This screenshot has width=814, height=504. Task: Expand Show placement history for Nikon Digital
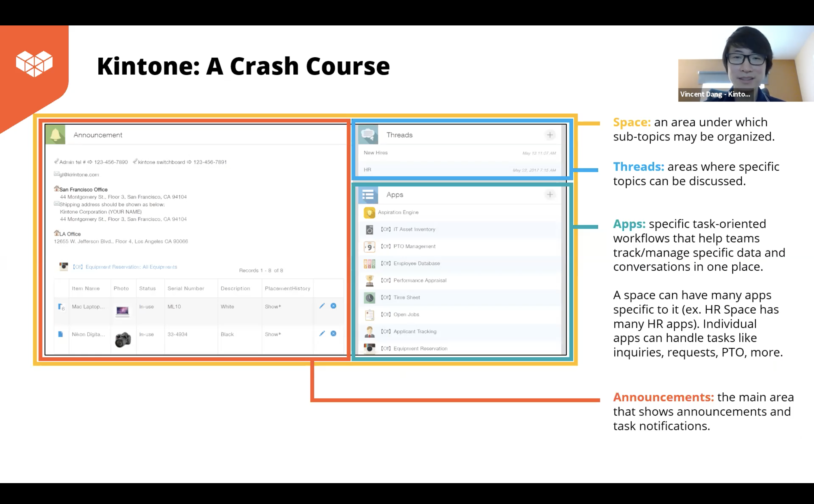(273, 334)
